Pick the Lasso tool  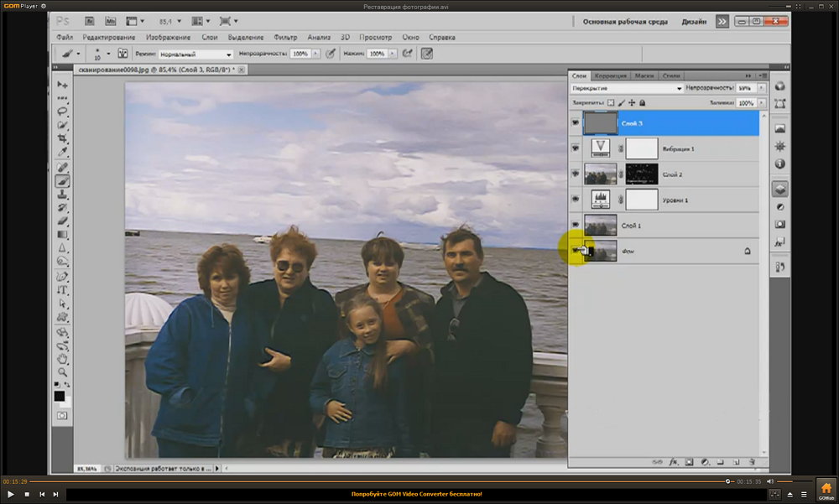click(62, 112)
